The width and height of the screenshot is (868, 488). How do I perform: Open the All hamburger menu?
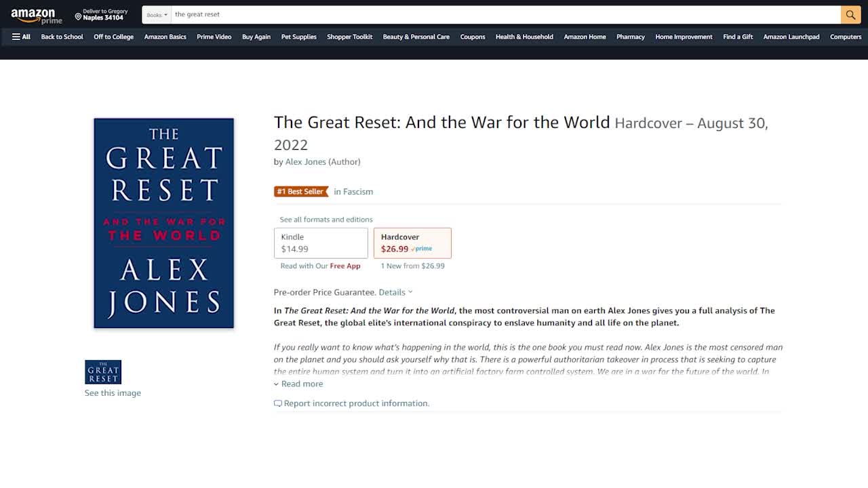21,37
